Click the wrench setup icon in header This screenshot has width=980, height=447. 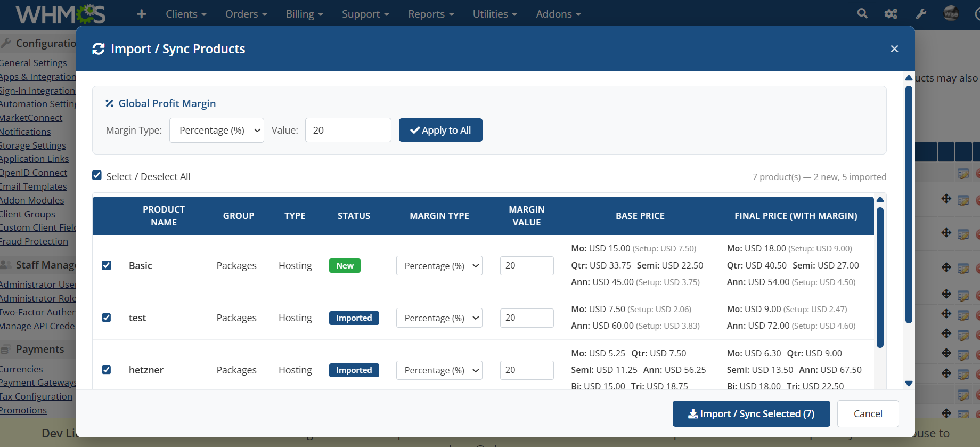921,14
